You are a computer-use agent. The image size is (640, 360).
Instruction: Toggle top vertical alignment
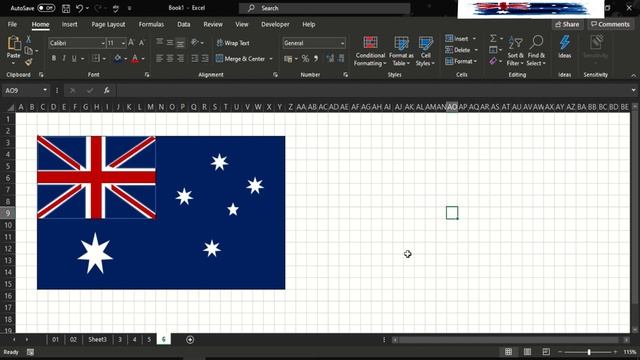(x=160, y=42)
